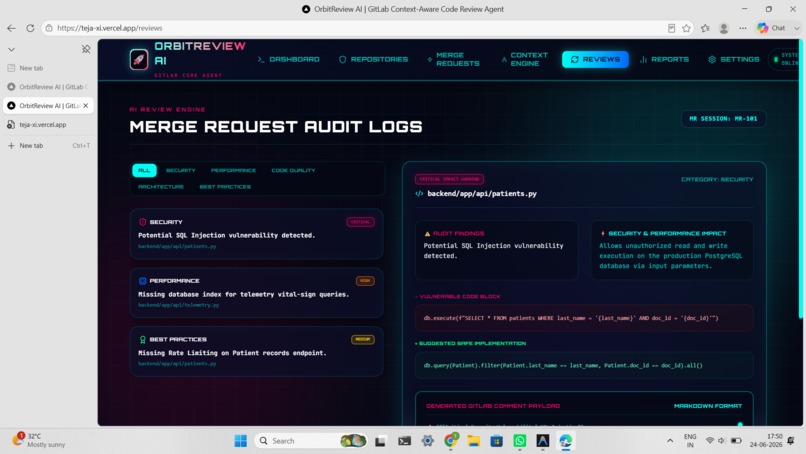Open the Missing Rate Limiting card
806x454 pixels.
[256, 351]
